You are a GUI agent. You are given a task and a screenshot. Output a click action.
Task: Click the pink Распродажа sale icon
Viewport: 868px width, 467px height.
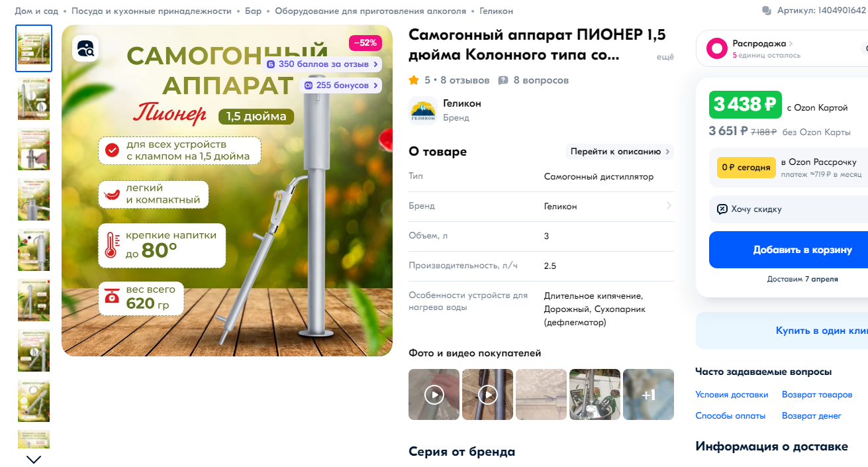click(x=716, y=48)
